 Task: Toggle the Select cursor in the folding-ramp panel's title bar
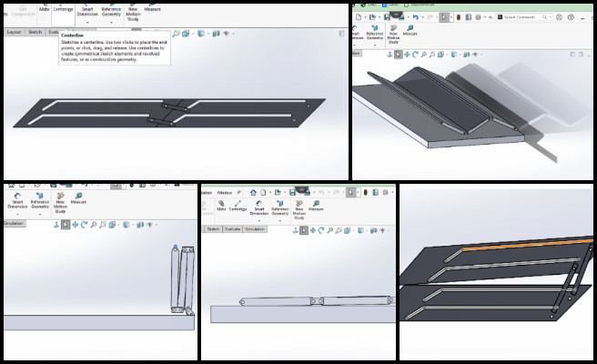(443, 17)
